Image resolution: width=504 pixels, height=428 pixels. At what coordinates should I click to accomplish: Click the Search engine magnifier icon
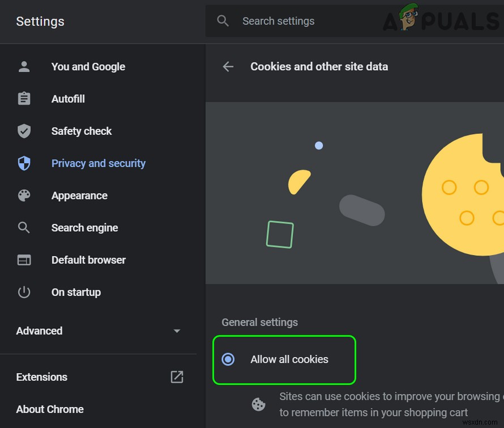coord(24,227)
